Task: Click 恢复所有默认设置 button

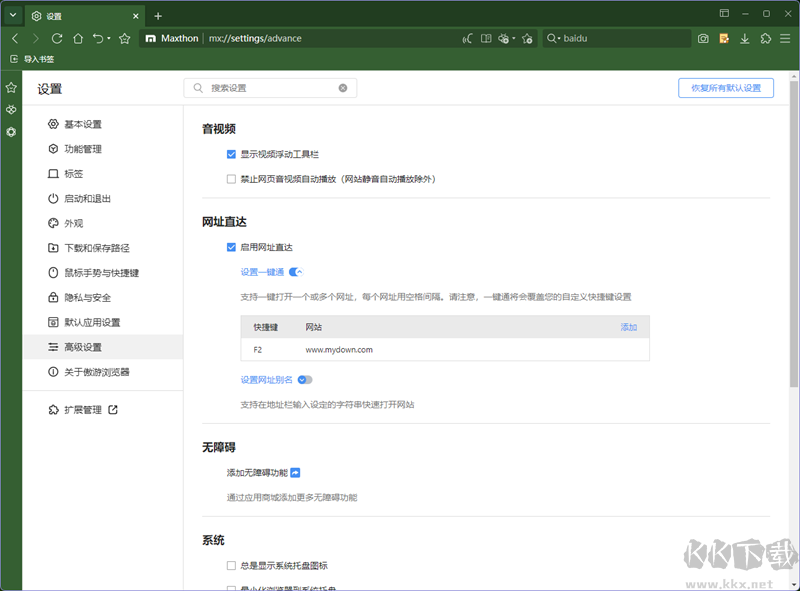Action: click(x=726, y=88)
